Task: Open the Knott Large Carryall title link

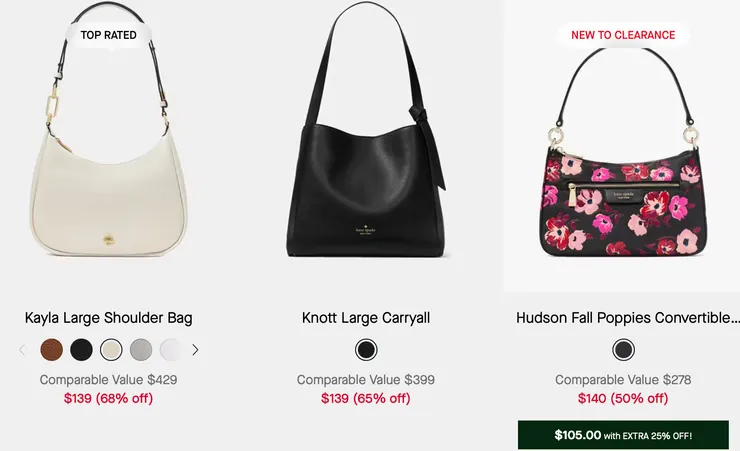Action: coord(366,318)
